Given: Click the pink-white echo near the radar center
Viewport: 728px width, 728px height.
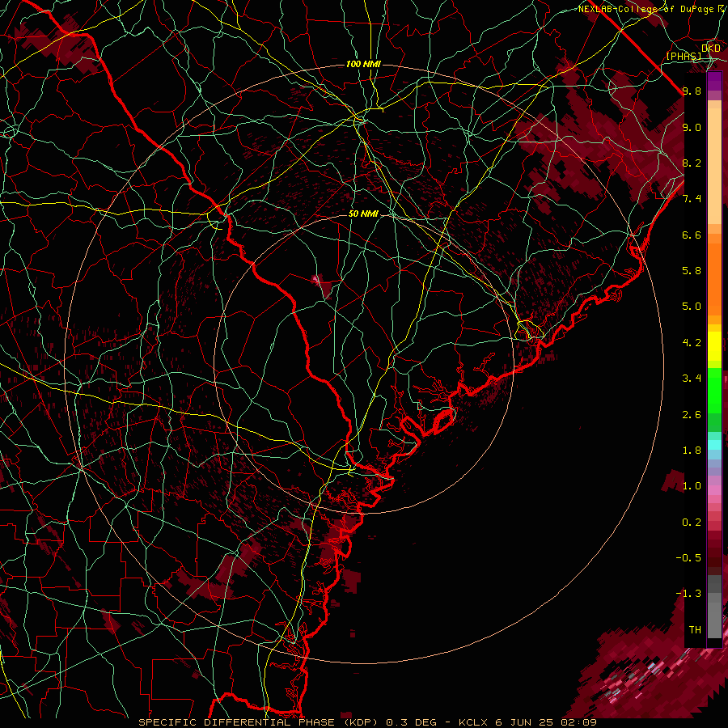Looking at the screenshot, I should coord(316,278).
